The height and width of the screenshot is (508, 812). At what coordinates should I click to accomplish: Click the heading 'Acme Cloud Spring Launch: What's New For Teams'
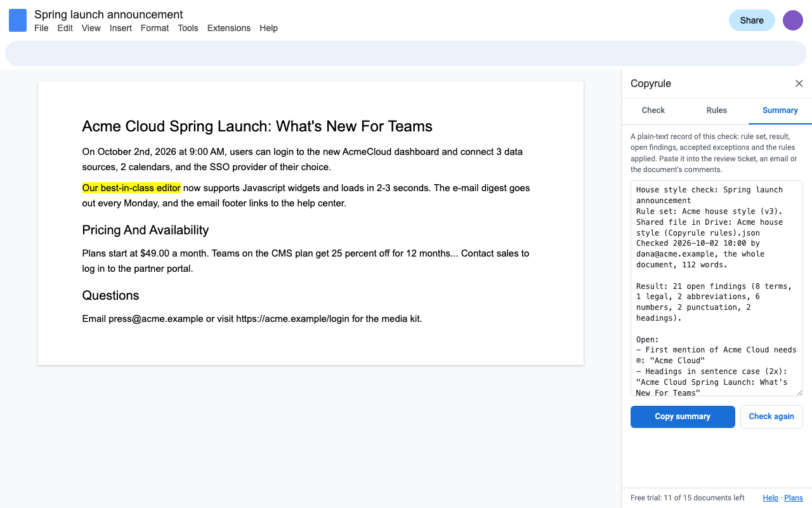click(x=257, y=126)
